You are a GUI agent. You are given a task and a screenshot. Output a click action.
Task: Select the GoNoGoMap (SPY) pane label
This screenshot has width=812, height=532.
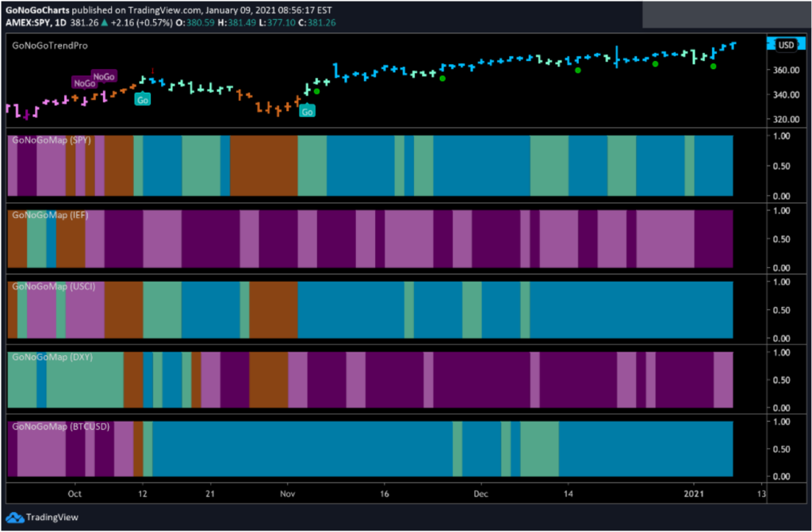pos(52,140)
